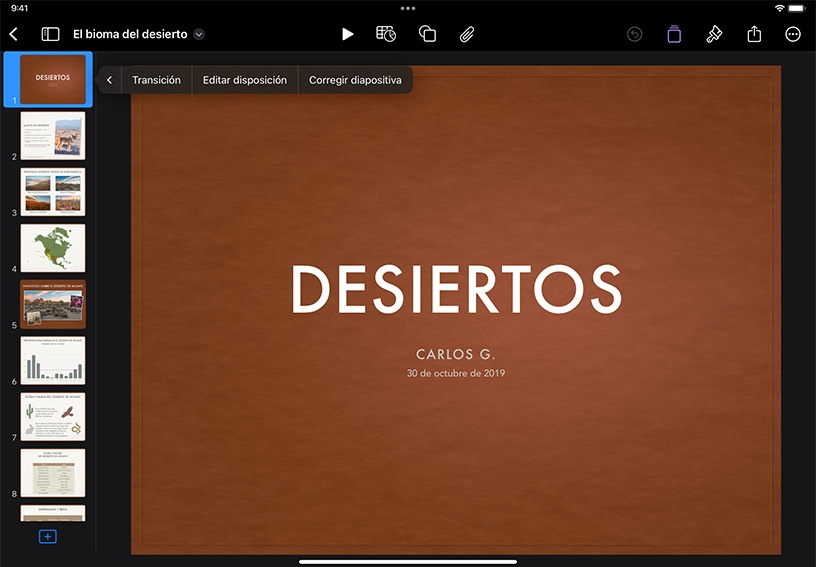Collapse the popup menu with left chevron
The width and height of the screenshot is (816, 567).
coord(109,80)
